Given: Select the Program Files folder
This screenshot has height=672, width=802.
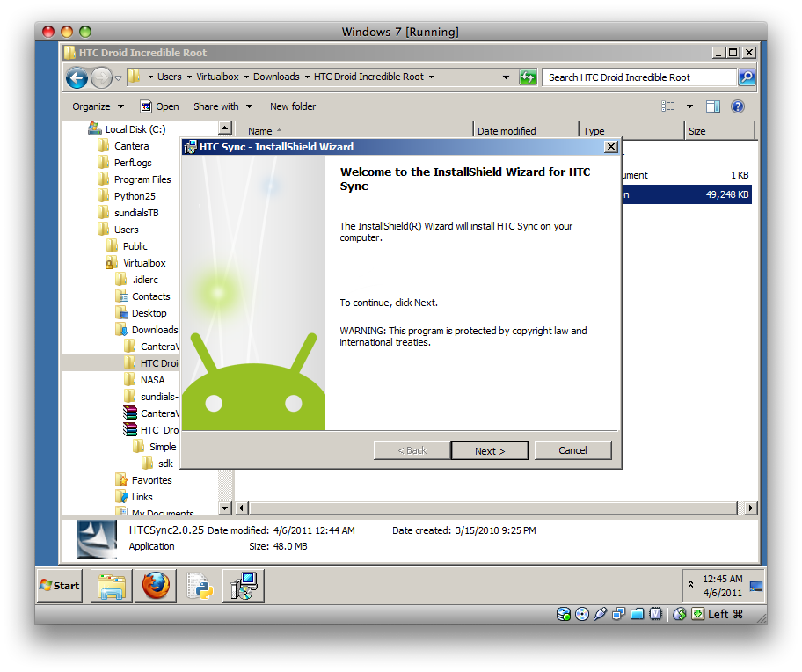Looking at the screenshot, I should (134, 179).
